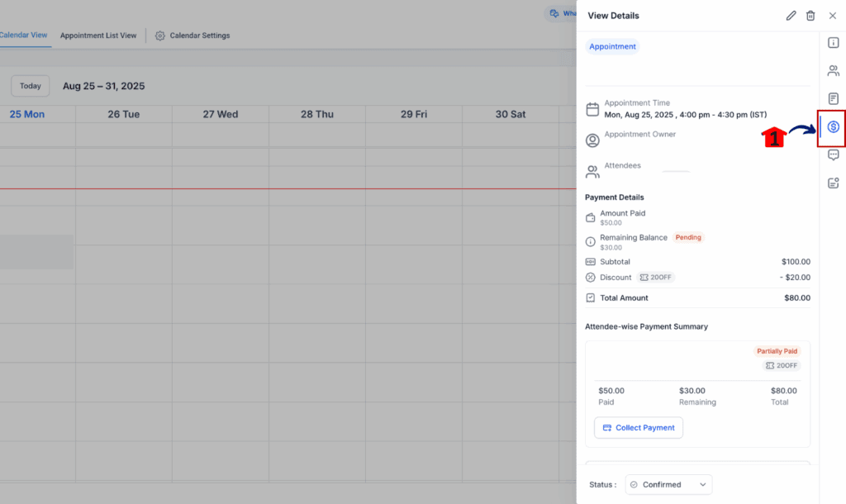Click the Aug 25 – 31, 2025 date range
The image size is (846, 504).
tap(103, 86)
